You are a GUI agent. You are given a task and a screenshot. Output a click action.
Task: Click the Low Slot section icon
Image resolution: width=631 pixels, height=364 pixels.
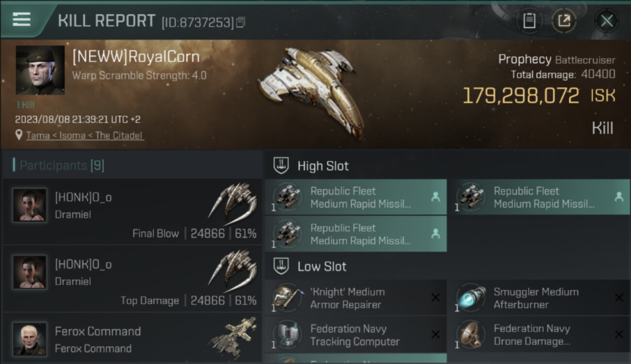(282, 266)
